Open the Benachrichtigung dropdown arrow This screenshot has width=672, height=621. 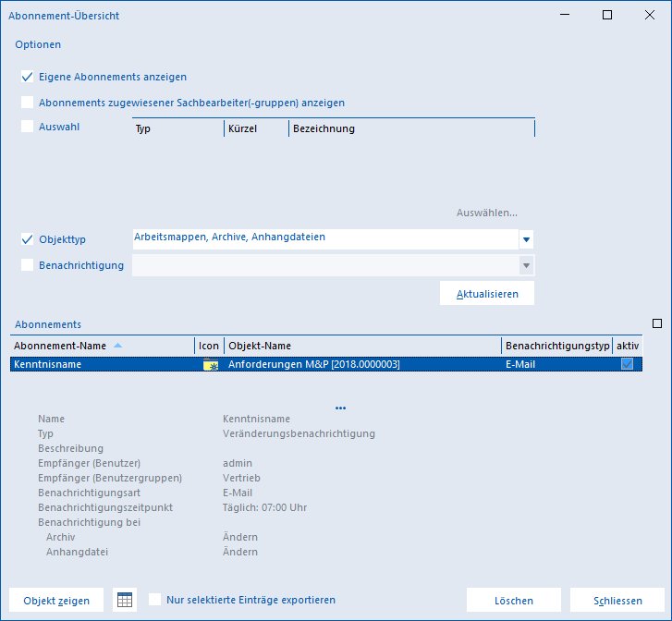(x=526, y=265)
